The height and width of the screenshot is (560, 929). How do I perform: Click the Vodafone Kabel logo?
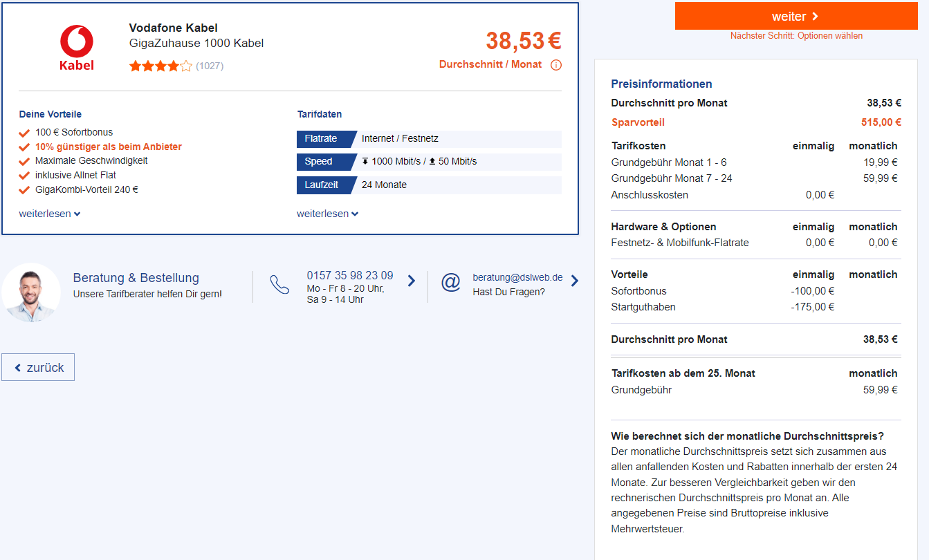coord(77,48)
